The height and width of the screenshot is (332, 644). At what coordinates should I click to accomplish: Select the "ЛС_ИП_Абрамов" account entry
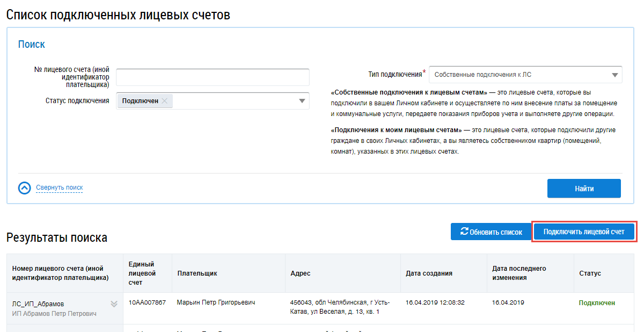point(38,304)
